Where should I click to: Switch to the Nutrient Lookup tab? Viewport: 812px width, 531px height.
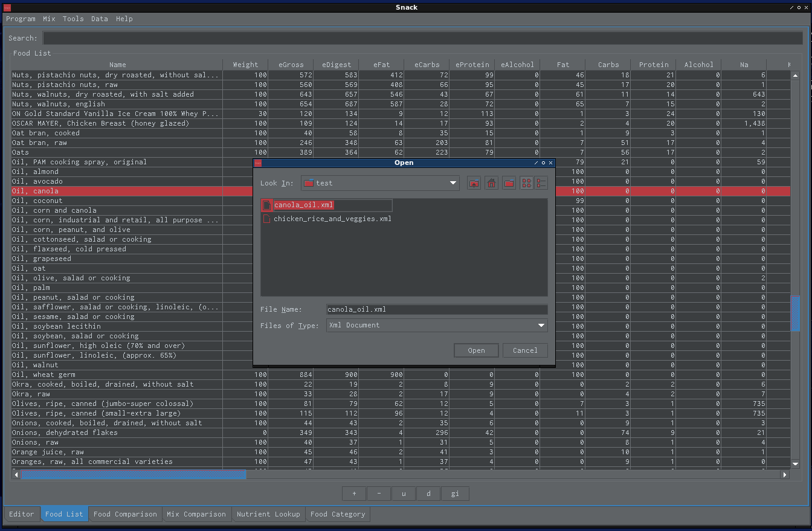[x=268, y=514]
